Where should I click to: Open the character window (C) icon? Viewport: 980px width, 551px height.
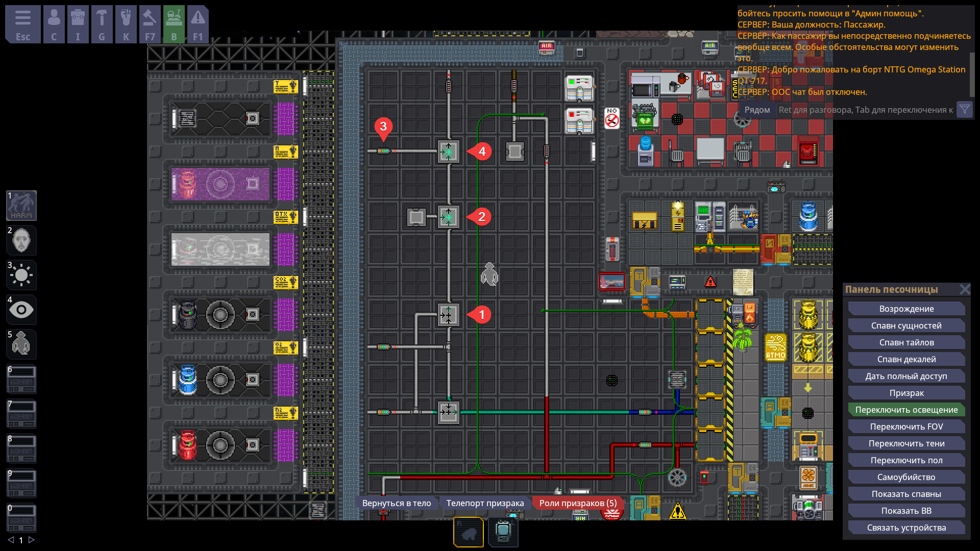pos(54,24)
